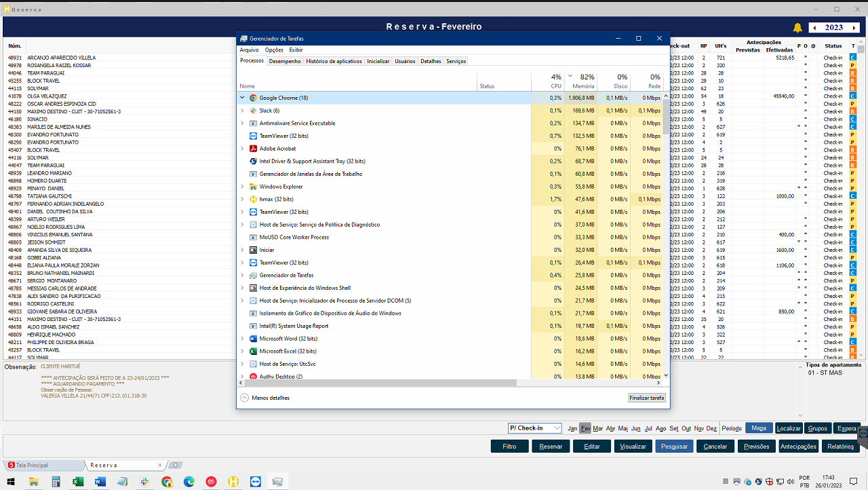
Task: Collapse the Google Chrome process group
Action: pos(242,98)
